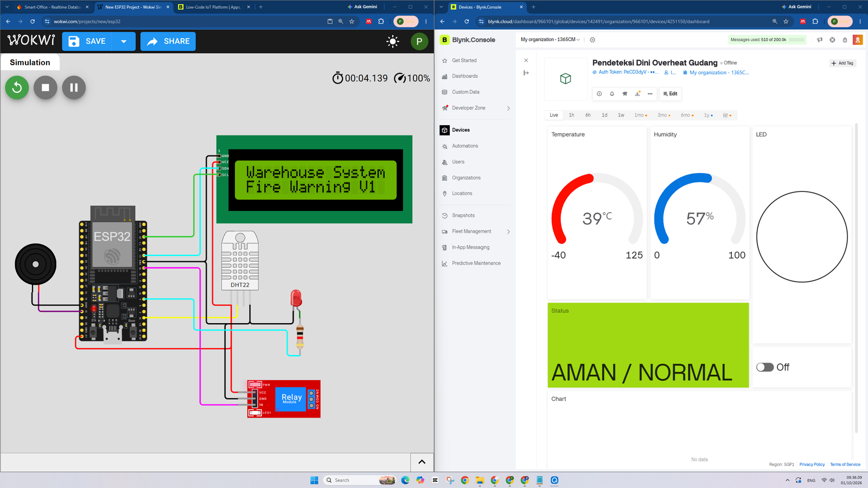
Task: Open In-App Messaging in Blynk sidebar
Action: [x=470, y=247]
